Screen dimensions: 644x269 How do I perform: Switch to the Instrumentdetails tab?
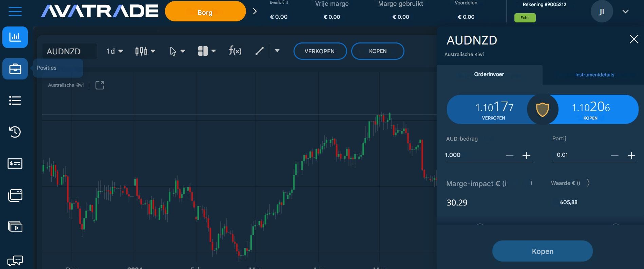594,75
